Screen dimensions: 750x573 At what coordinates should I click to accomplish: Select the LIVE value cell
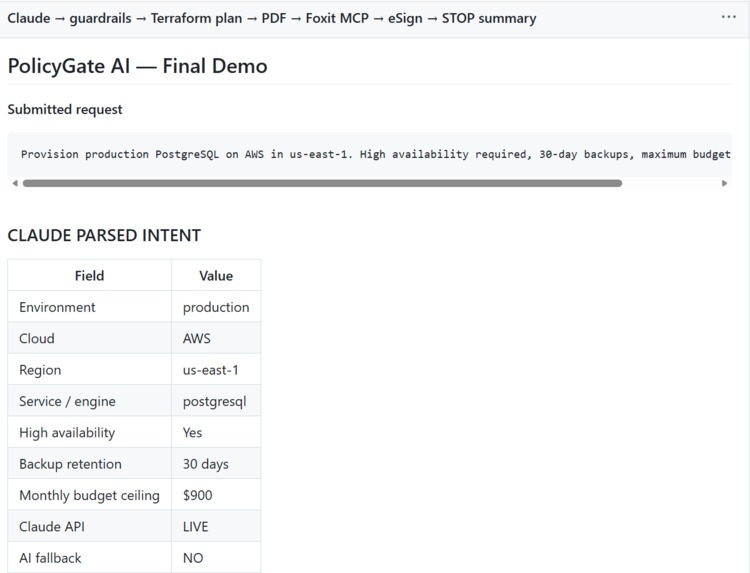216,526
